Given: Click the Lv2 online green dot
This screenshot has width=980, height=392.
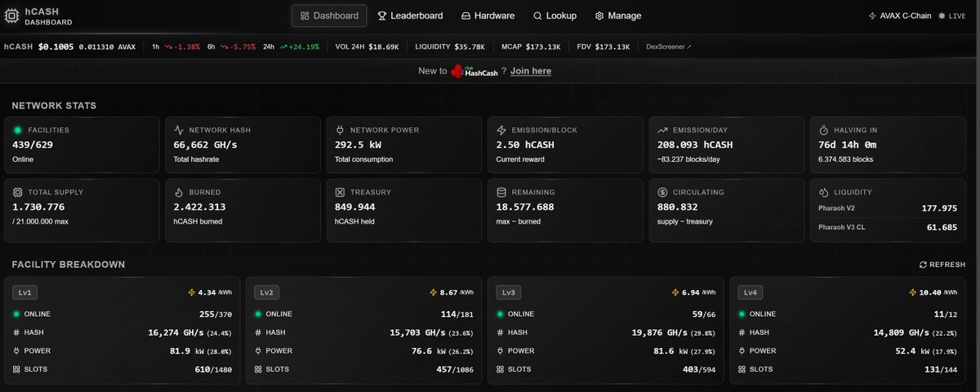Looking at the screenshot, I should [x=259, y=314].
